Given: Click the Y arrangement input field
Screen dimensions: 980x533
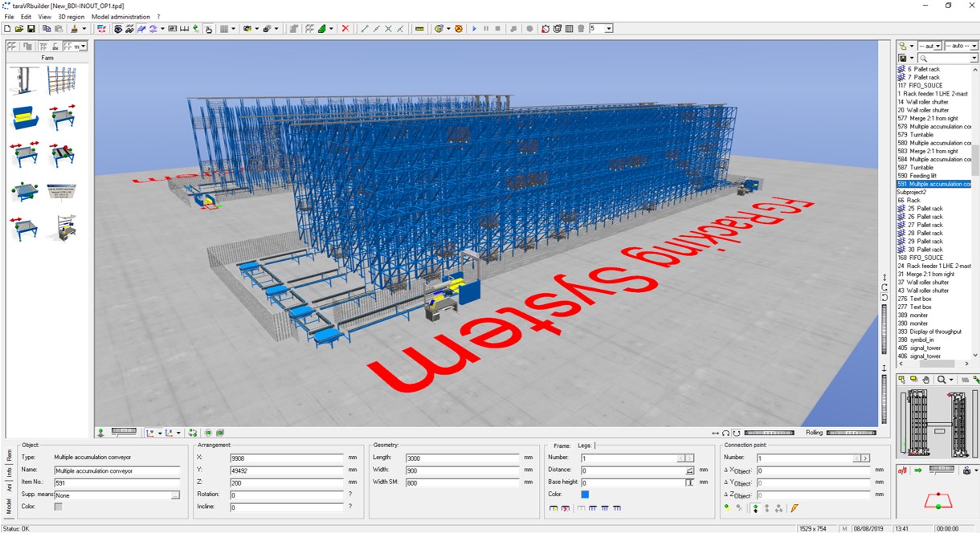Looking at the screenshot, I should tap(286, 470).
